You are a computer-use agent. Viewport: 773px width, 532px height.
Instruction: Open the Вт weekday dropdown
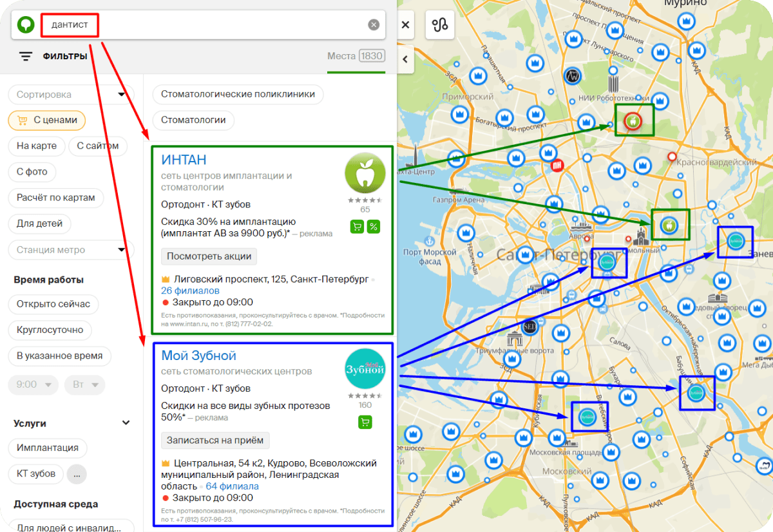pos(84,385)
